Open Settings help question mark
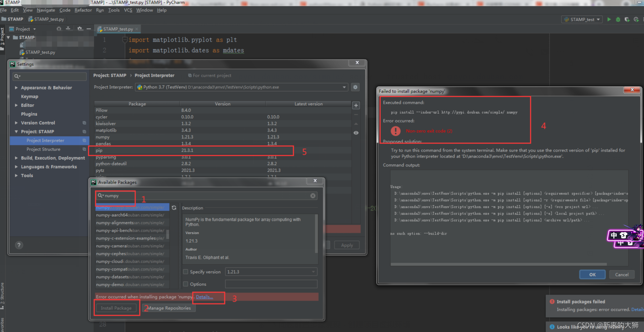644x332 pixels. point(19,245)
